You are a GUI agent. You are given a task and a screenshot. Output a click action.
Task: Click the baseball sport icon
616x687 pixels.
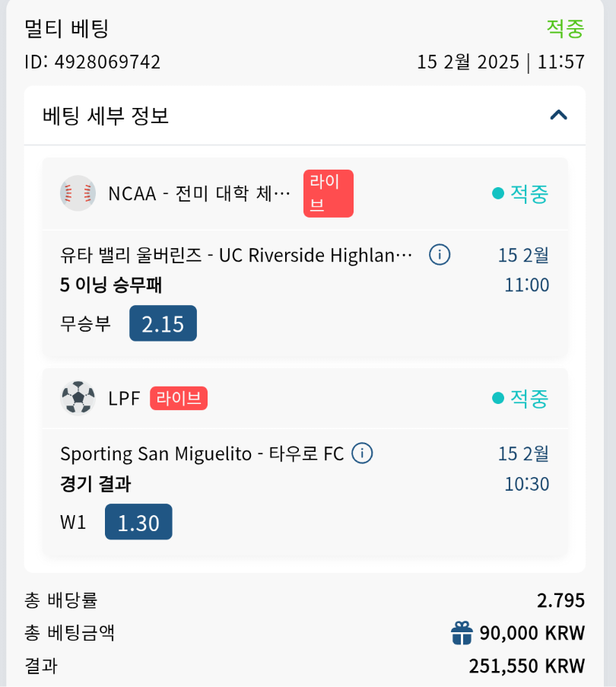(78, 193)
